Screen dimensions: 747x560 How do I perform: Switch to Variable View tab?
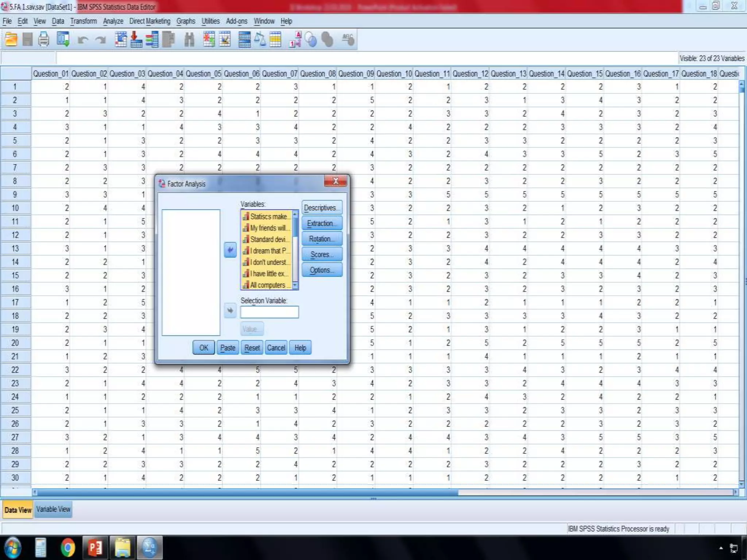pos(53,509)
